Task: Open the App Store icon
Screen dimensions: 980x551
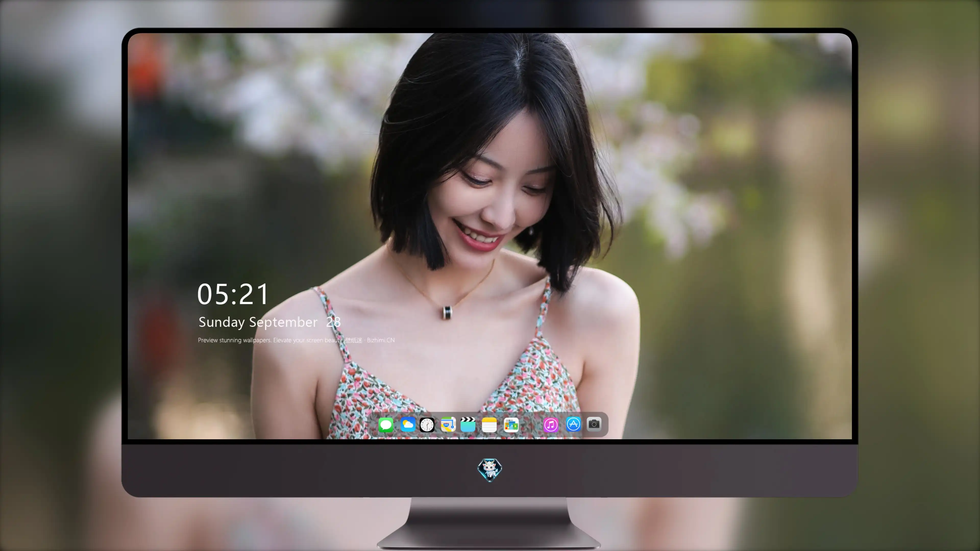Action: point(573,424)
